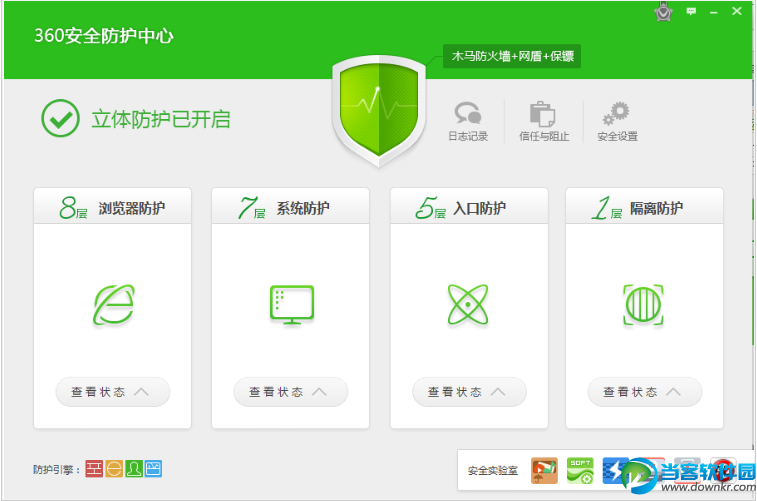Expand 查看状态 under 系统防护
This screenshot has height=501, width=757.
pos(290,392)
